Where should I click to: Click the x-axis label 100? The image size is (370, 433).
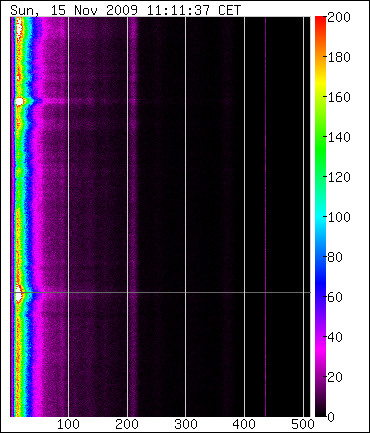pyautogui.click(x=68, y=424)
